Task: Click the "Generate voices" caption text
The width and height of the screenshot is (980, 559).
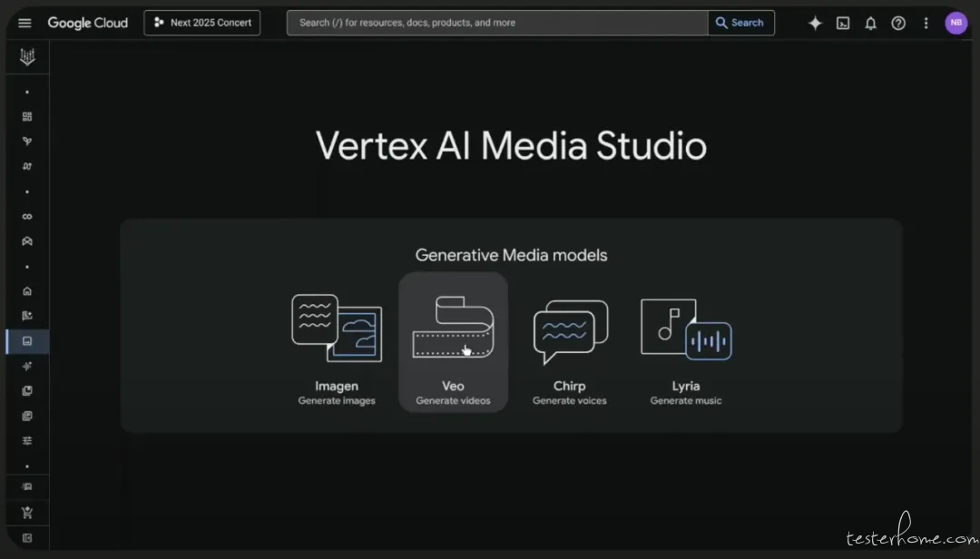Action: (x=569, y=401)
